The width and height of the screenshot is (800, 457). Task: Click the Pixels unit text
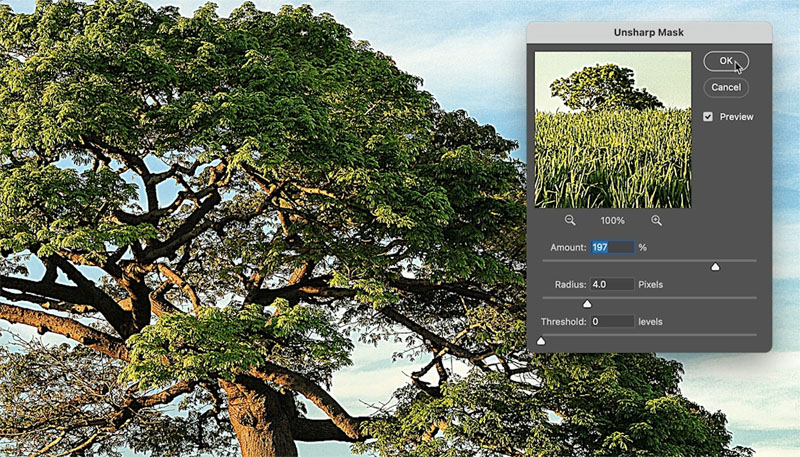pos(651,285)
